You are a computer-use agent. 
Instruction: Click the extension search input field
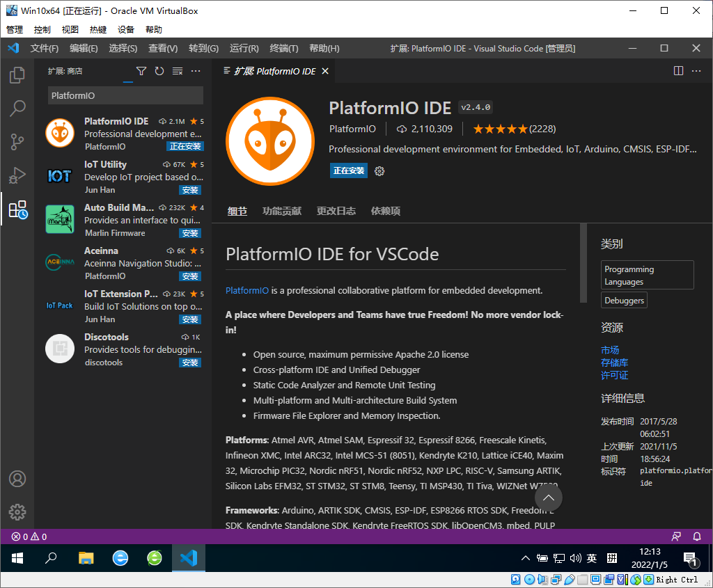point(125,95)
